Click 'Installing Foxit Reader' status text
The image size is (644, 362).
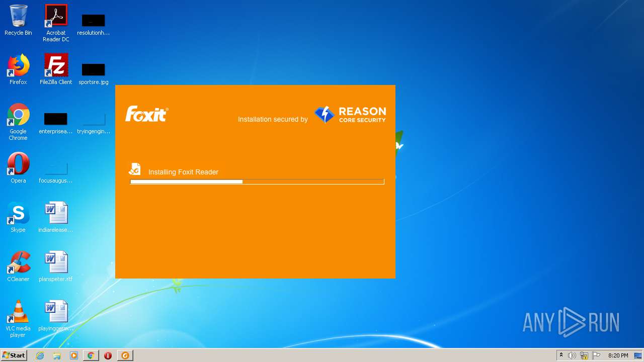183,172
